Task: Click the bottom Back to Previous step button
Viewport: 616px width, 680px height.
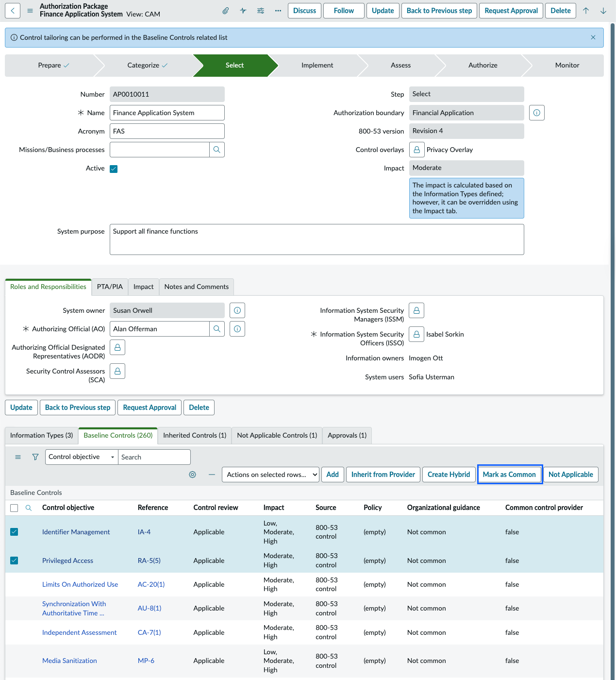Action: pyautogui.click(x=78, y=408)
